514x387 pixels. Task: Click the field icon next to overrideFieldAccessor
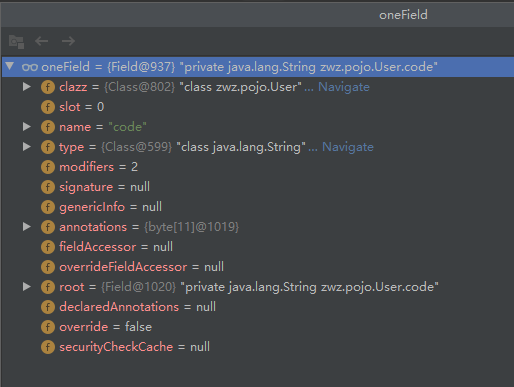point(48,267)
